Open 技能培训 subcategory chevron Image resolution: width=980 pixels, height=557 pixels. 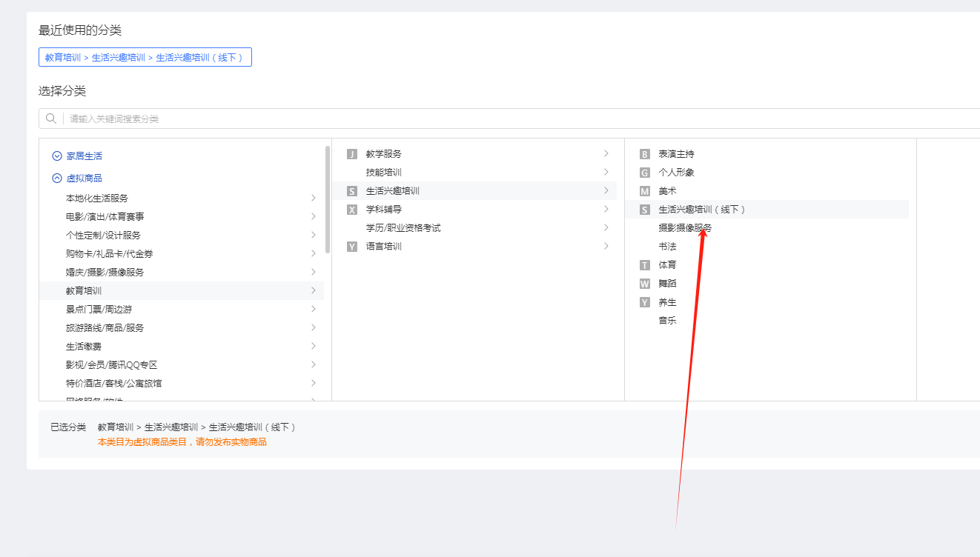tap(606, 172)
